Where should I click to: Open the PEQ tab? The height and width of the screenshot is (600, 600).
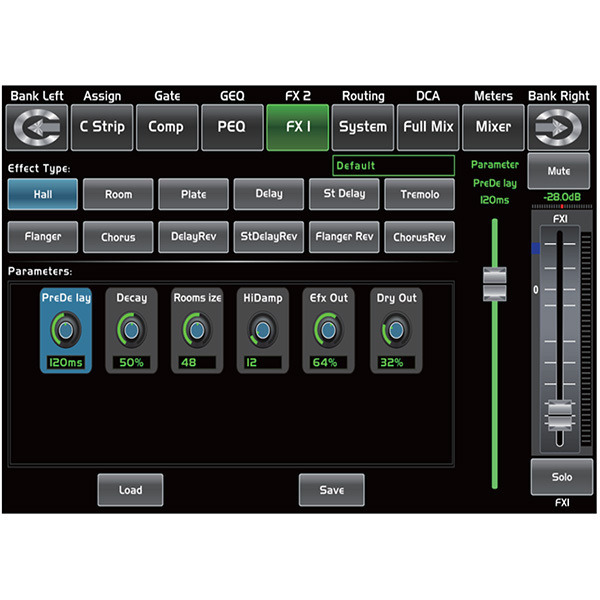[231, 127]
